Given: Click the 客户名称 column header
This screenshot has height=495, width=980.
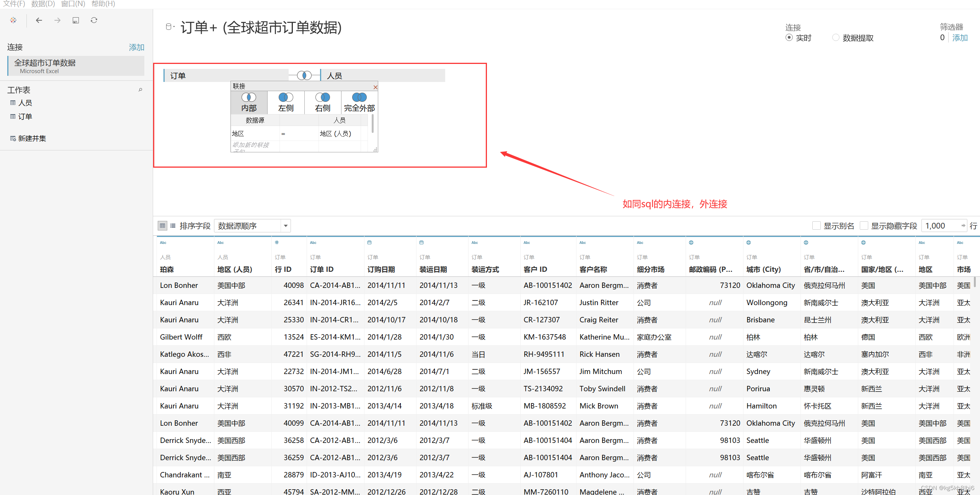Looking at the screenshot, I should 593,270.
